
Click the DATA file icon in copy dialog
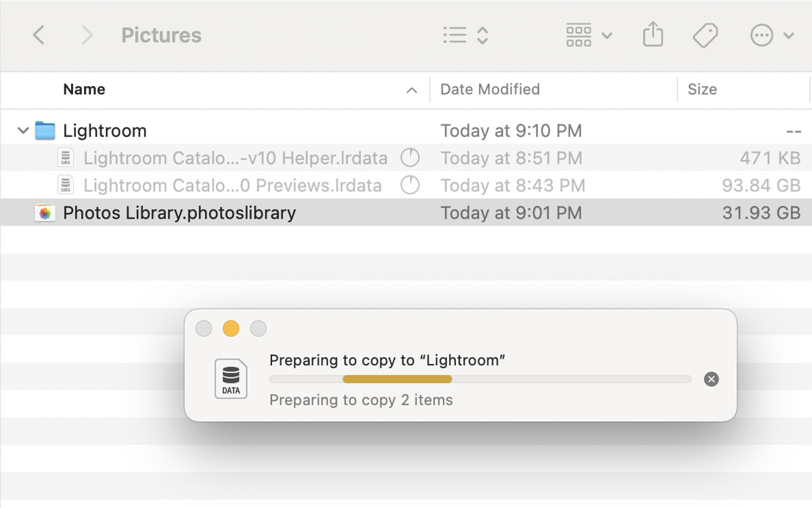231,379
